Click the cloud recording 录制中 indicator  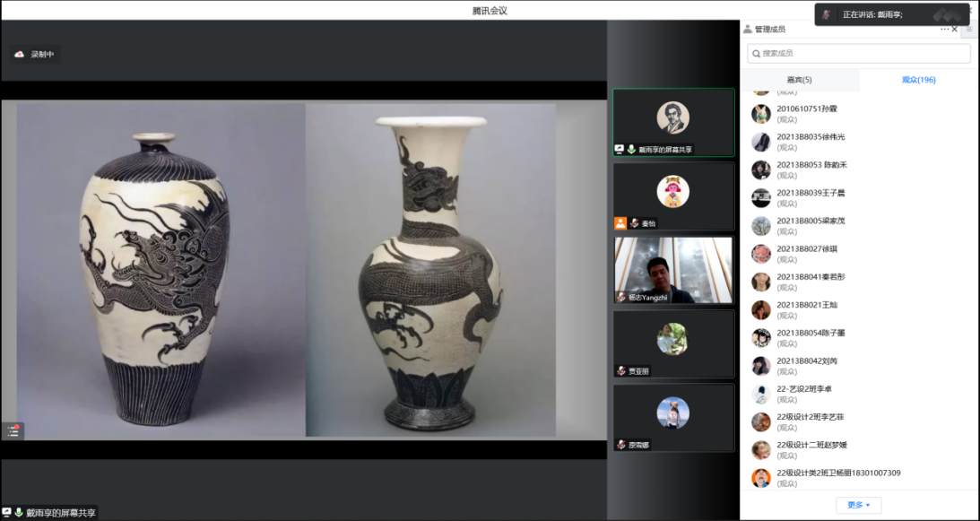click(35, 55)
